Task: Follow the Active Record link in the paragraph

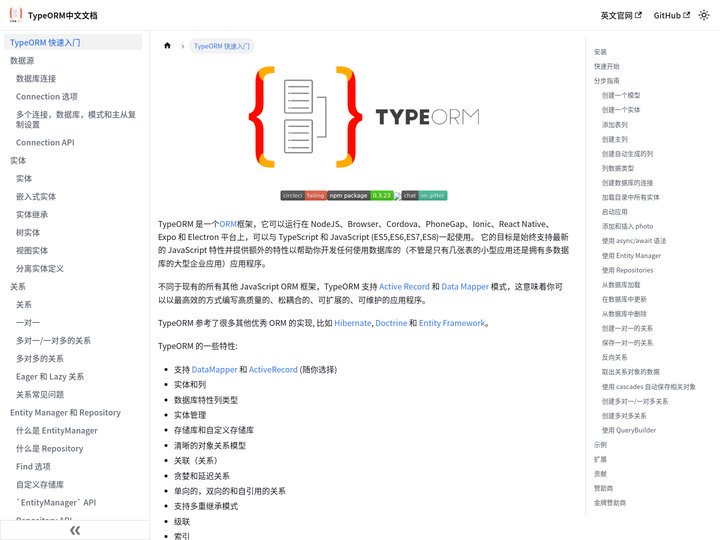Action: [x=404, y=287]
